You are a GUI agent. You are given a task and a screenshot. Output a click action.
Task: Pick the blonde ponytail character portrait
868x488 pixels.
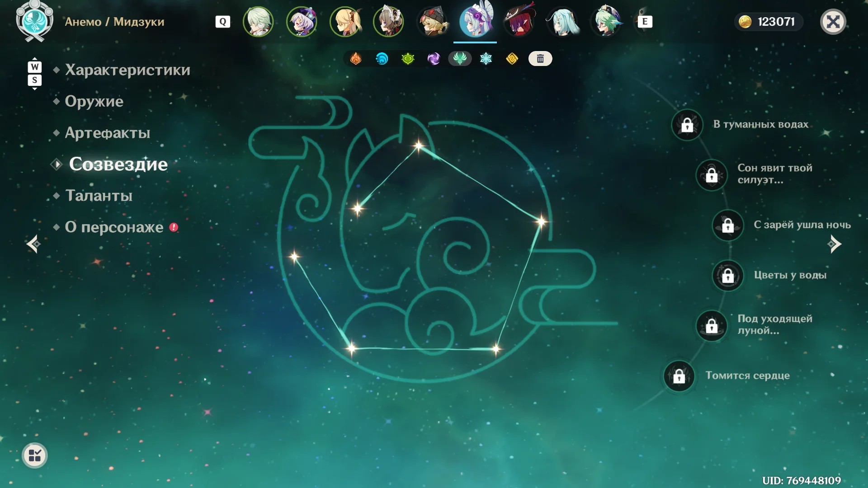[345, 21]
